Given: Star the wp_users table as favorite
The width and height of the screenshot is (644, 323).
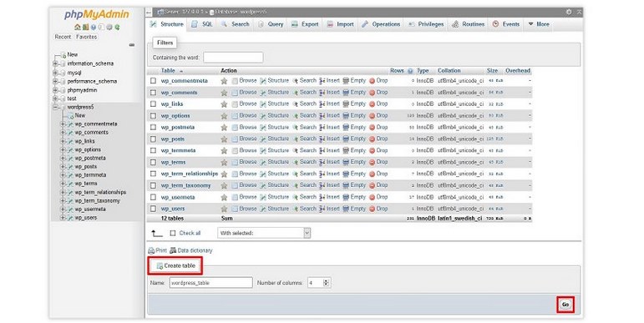Looking at the screenshot, I should [224, 209].
